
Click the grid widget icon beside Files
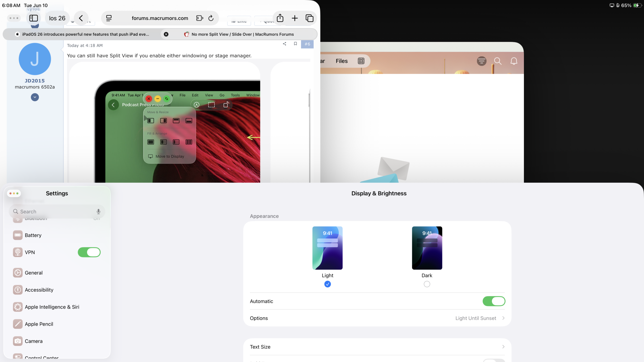(361, 61)
